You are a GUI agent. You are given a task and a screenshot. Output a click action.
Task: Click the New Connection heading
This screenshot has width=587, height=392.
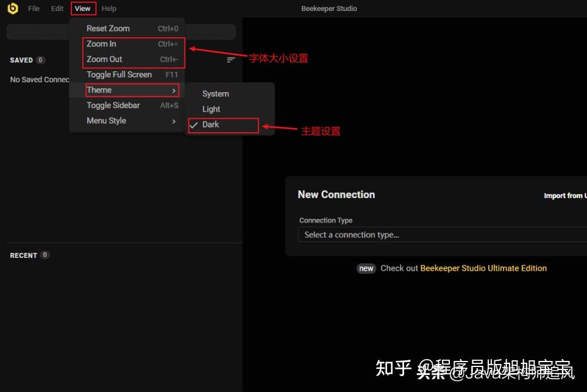coord(336,194)
